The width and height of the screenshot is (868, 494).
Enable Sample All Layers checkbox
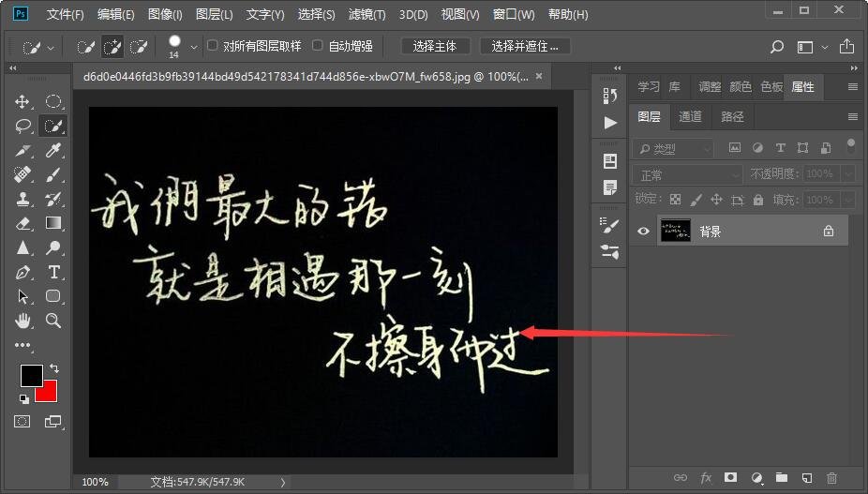pos(213,45)
